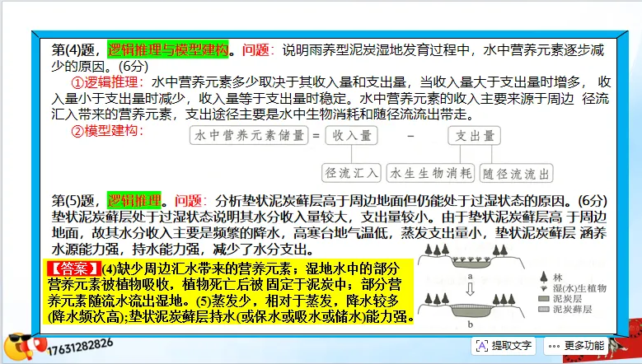Click the red ②模型建构 heading

[x=108, y=131]
